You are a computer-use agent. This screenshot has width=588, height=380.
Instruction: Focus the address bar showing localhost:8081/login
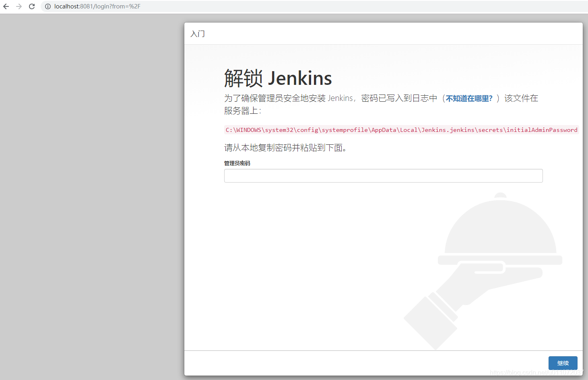pos(314,6)
